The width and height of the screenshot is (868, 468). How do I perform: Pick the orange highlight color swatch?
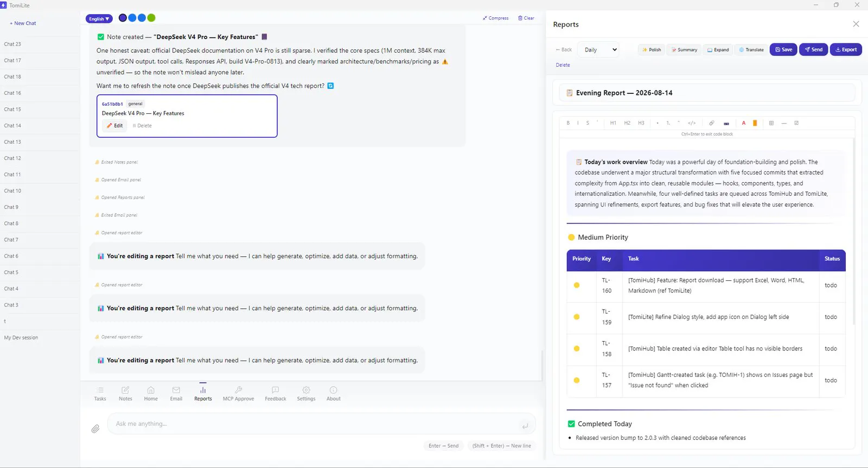pyautogui.click(x=755, y=123)
